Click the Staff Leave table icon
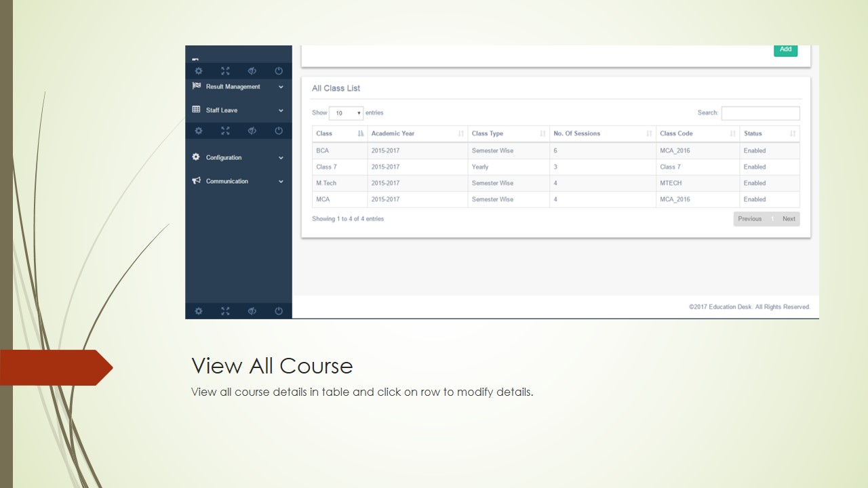 point(197,110)
